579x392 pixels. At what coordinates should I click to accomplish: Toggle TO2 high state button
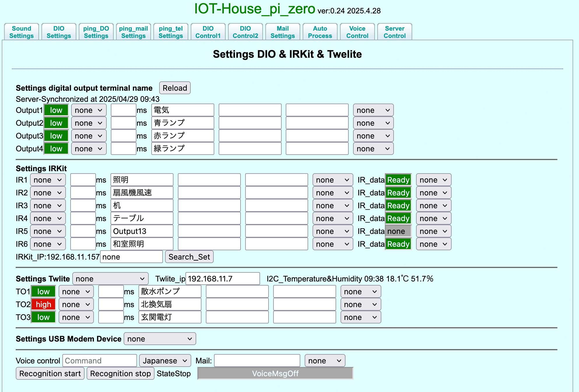pyautogui.click(x=43, y=304)
